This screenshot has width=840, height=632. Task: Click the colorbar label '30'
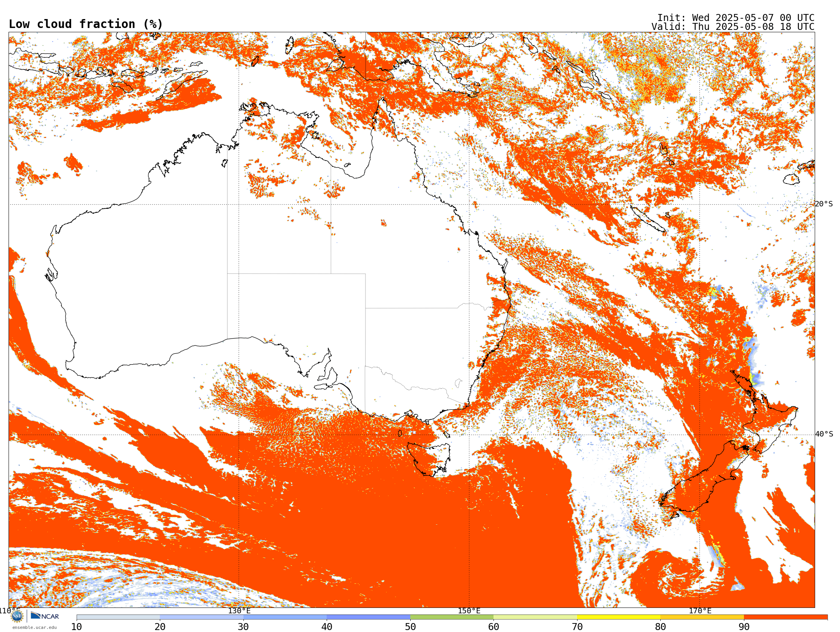click(243, 627)
